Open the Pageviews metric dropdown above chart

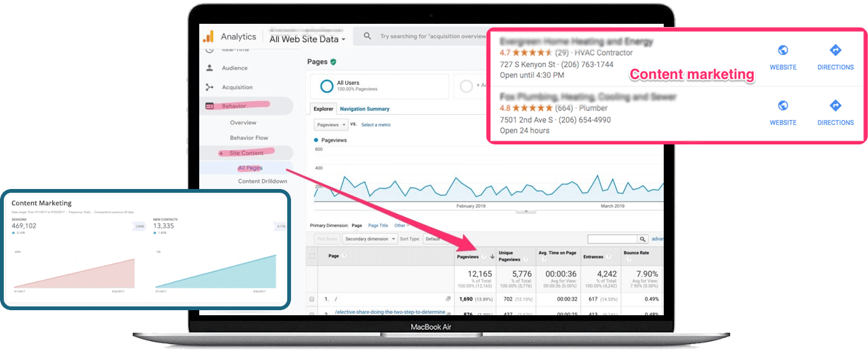tap(331, 124)
